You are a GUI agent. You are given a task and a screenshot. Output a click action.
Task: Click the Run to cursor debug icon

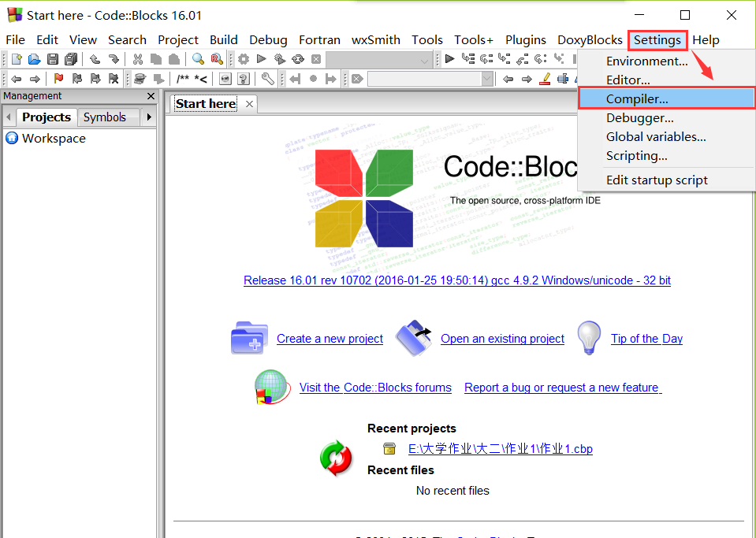(x=467, y=59)
